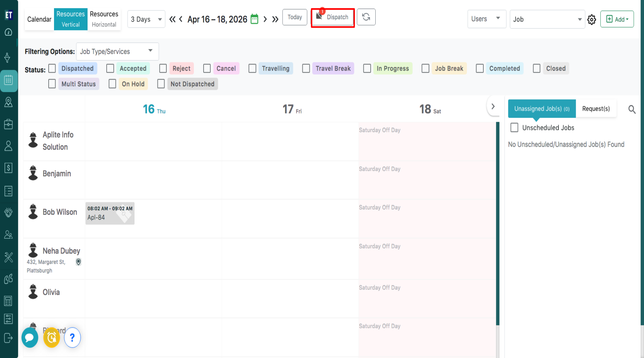This screenshot has height=358, width=644.
Task: Click the Today button
Action: (294, 17)
